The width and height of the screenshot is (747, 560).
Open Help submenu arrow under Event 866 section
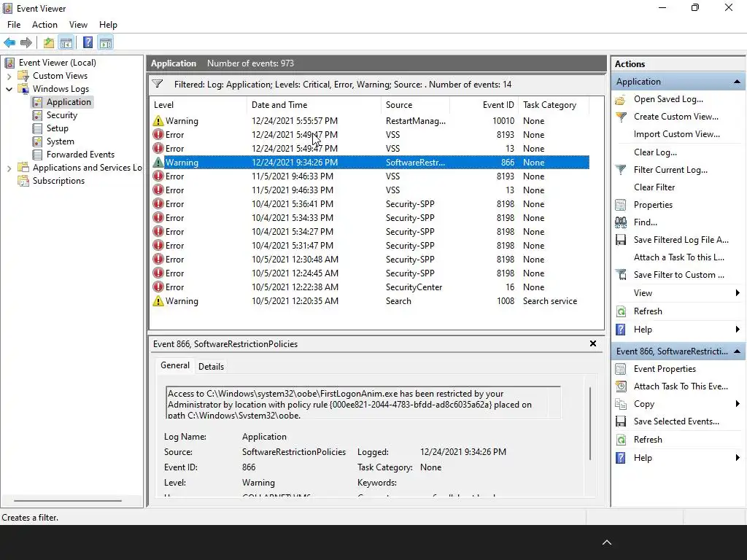[738, 458]
